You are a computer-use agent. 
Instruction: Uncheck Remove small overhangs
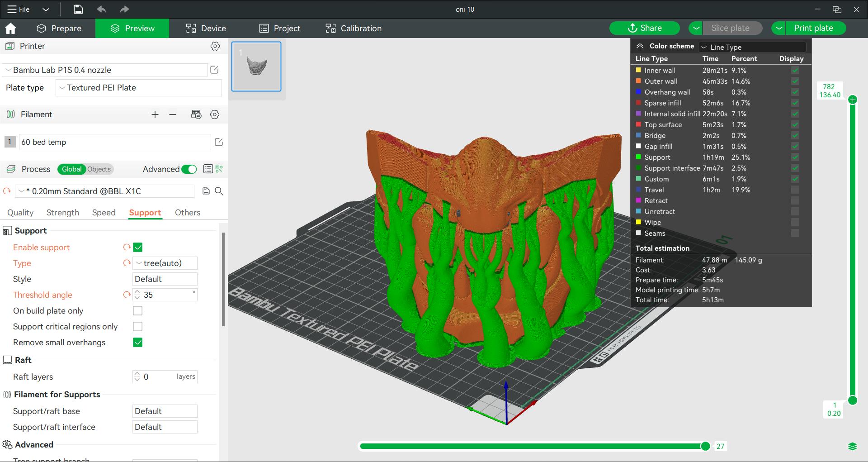click(138, 342)
